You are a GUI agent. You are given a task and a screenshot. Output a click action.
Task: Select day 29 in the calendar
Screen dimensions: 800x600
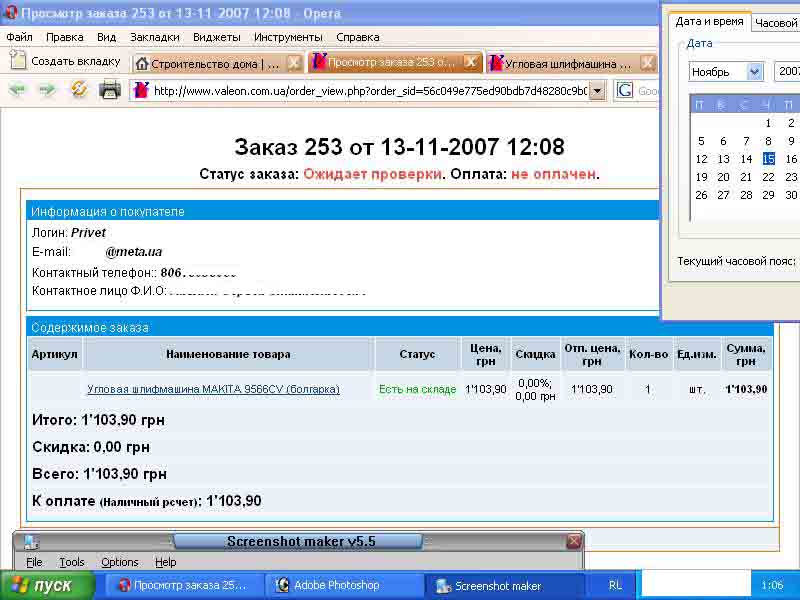point(768,195)
